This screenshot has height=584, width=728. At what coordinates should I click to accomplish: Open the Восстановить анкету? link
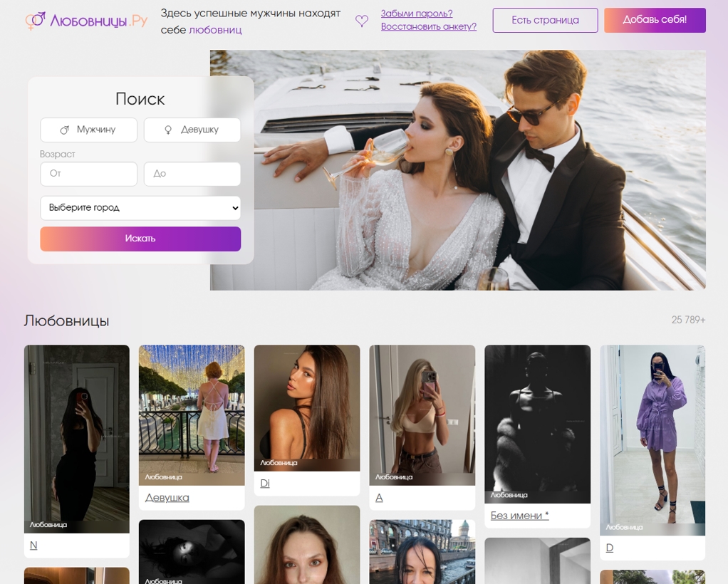coord(429,26)
